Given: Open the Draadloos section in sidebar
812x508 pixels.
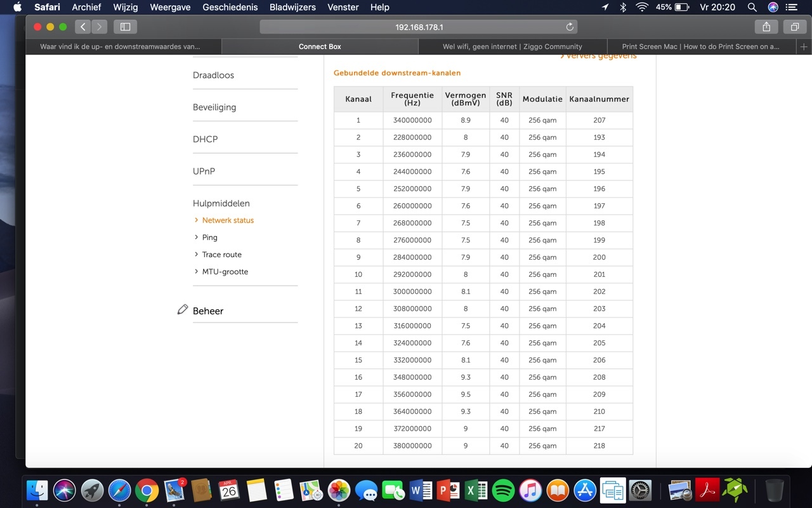Looking at the screenshot, I should click(x=213, y=75).
